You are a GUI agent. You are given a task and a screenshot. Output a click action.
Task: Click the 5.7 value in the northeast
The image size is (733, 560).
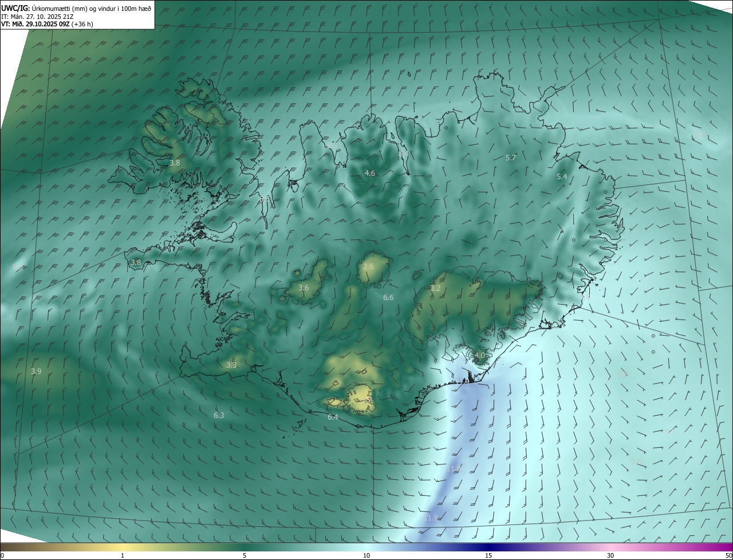coord(511,158)
